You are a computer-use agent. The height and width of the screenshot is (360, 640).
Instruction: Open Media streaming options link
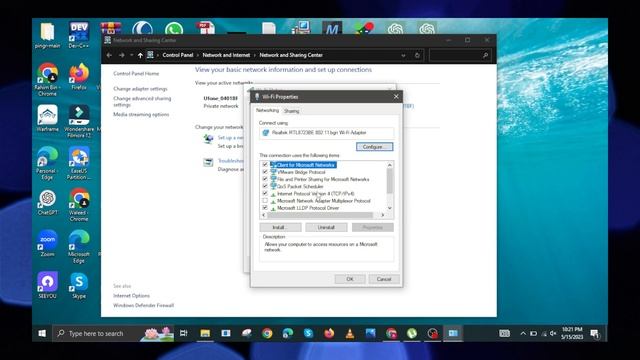pos(141,115)
